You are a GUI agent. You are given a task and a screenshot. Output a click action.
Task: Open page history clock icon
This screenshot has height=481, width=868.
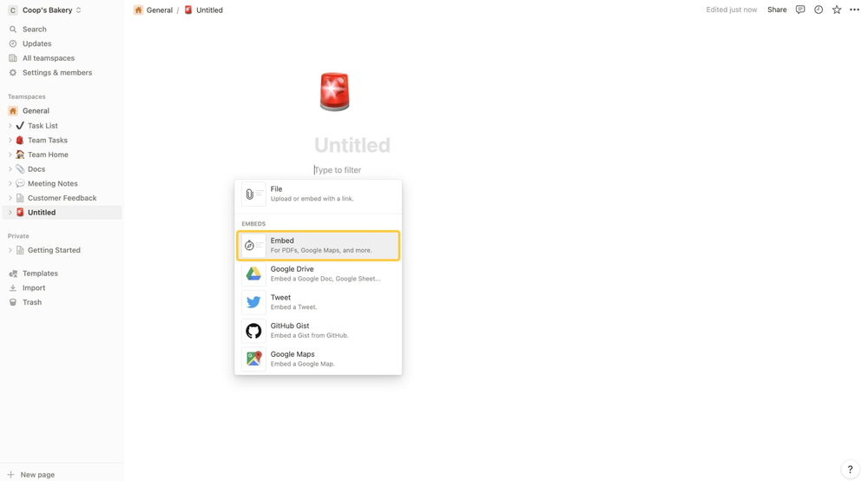click(x=819, y=10)
